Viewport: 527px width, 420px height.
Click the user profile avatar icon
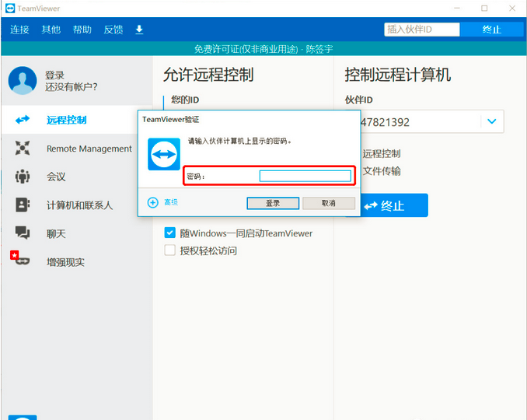coord(23,81)
